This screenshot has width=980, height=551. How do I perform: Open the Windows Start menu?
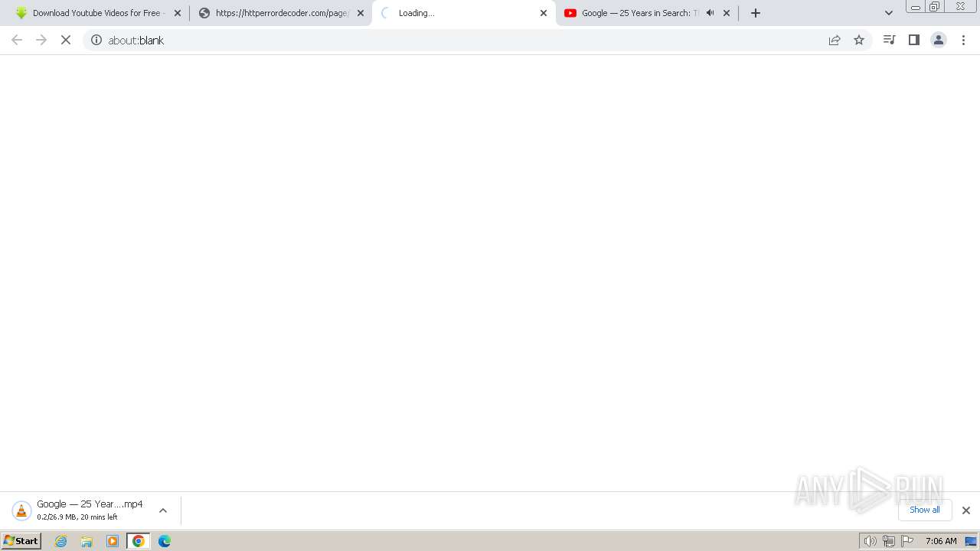click(x=21, y=540)
